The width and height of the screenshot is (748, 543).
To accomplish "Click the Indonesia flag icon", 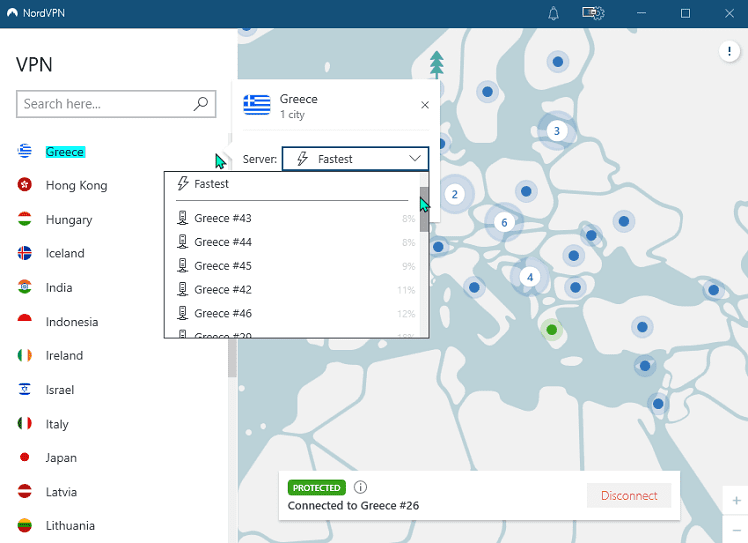I will pyautogui.click(x=25, y=321).
